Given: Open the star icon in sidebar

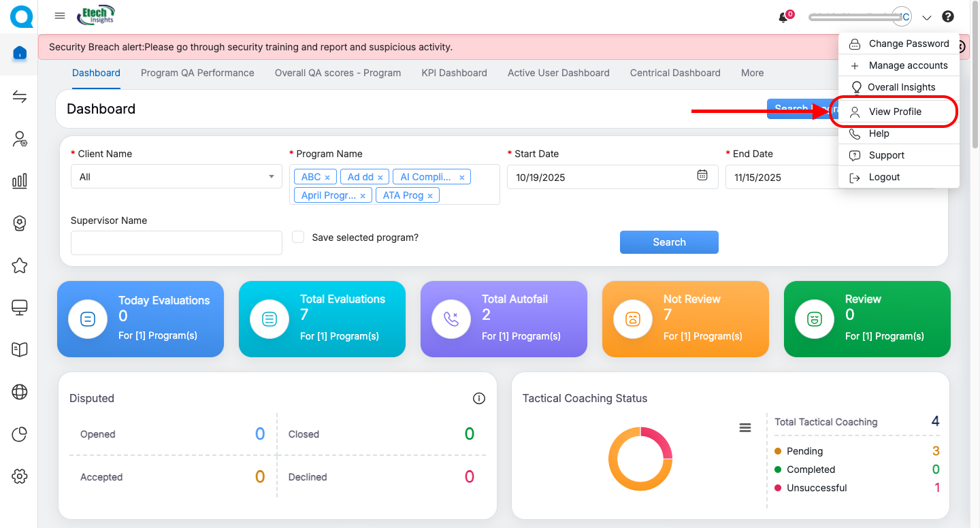Looking at the screenshot, I should (20, 265).
